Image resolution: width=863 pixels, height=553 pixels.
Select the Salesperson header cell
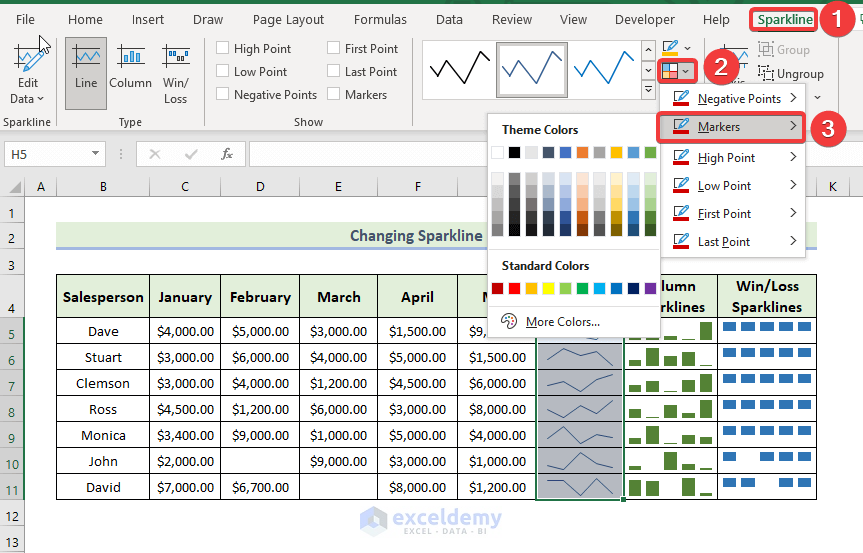103,297
